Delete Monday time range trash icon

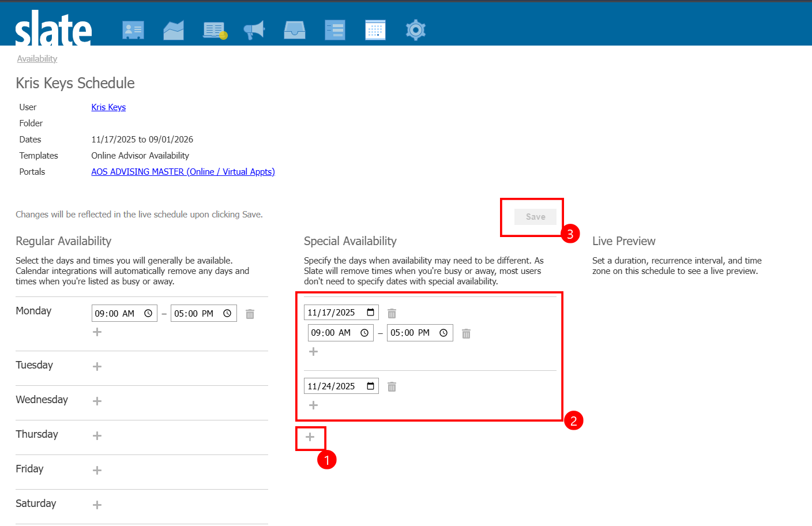click(x=250, y=314)
